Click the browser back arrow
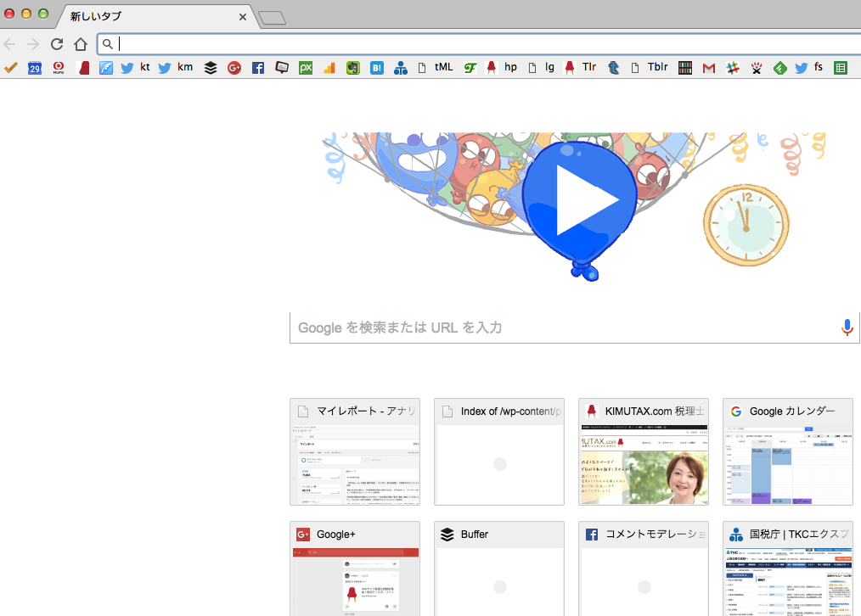861x616 pixels. click(x=10, y=44)
